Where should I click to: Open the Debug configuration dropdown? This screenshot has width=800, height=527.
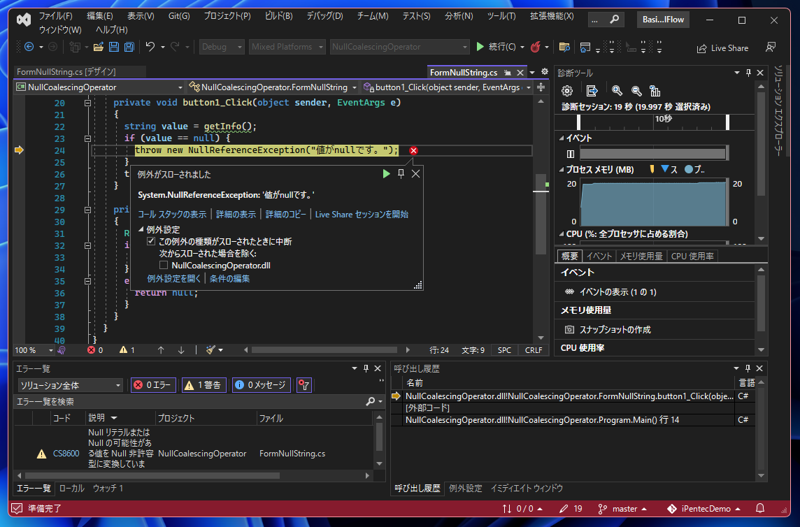point(221,47)
